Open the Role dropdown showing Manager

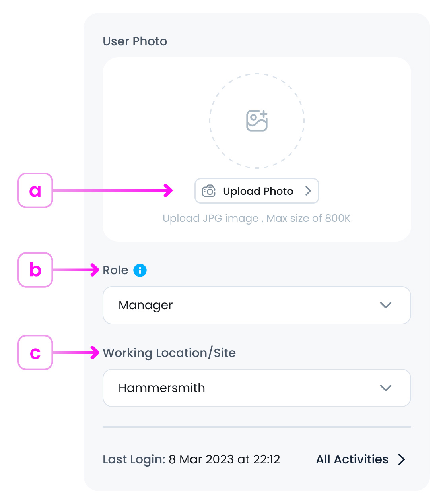(x=256, y=305)
